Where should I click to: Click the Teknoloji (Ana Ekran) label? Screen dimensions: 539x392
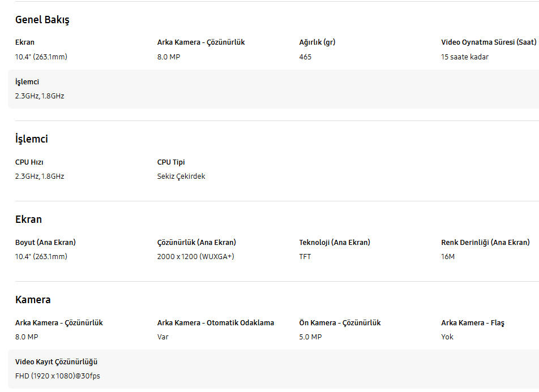[335, 243]
